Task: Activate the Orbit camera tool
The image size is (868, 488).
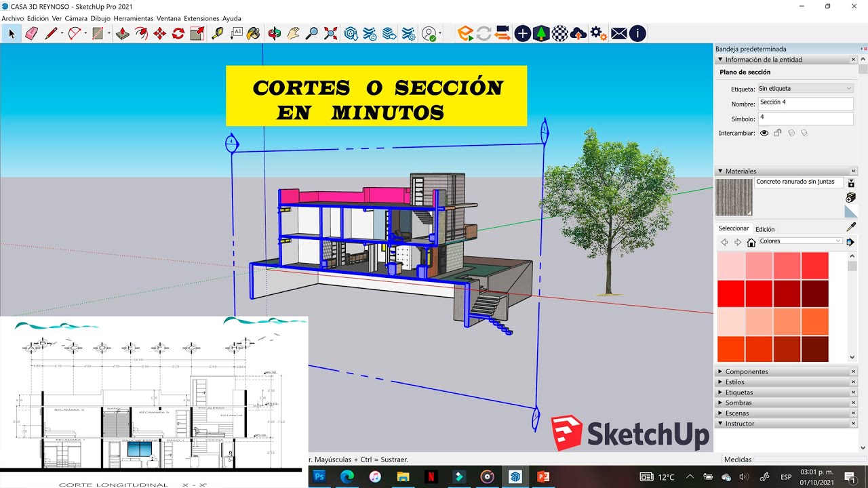Action: click(x=275, y=33)
